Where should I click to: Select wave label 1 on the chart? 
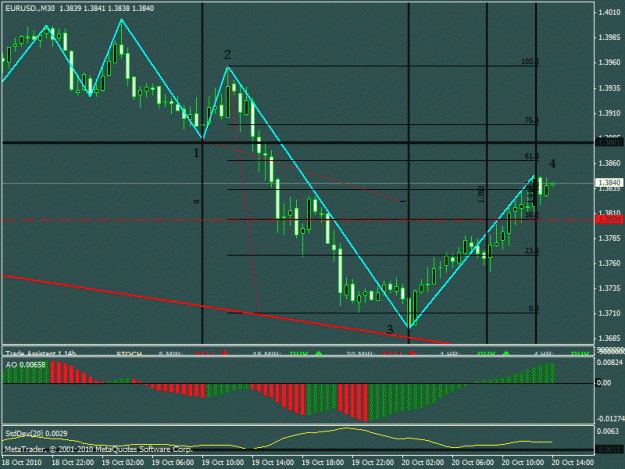[196, 153]
